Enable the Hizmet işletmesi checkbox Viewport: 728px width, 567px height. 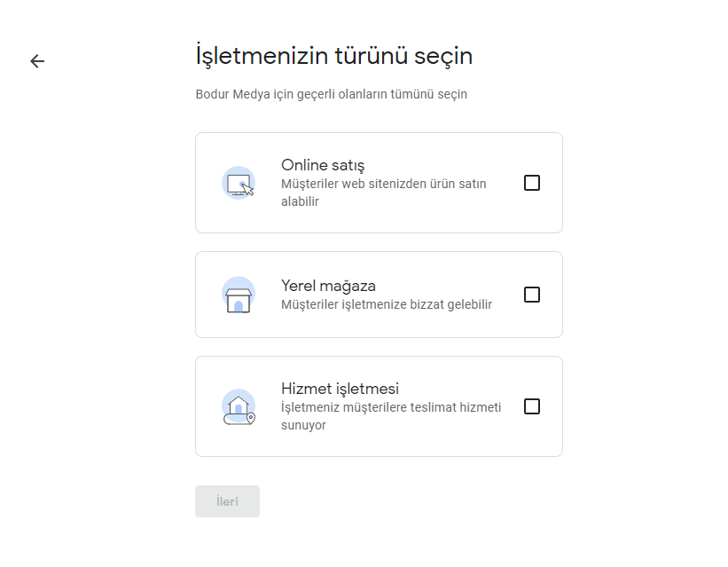(532, 406)
